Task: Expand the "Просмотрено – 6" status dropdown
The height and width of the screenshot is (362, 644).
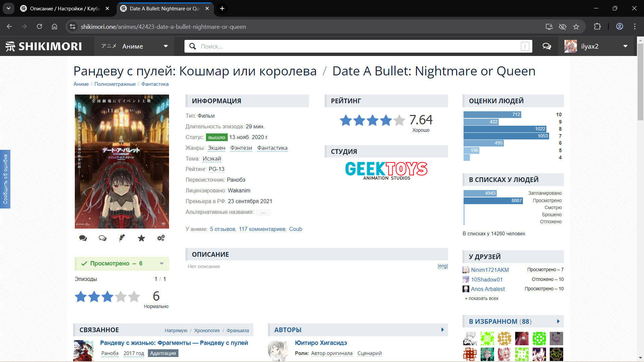Action: (162, 263)
